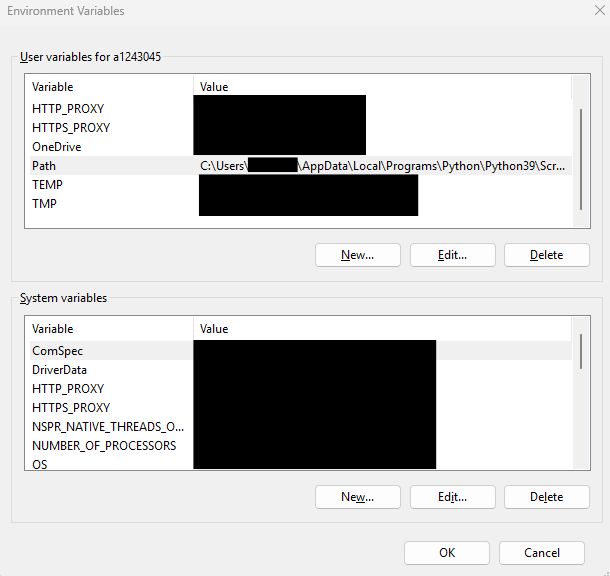Sort user variables by Variable column header
This screenshot has width=610, height=576.
pos(108,87)
